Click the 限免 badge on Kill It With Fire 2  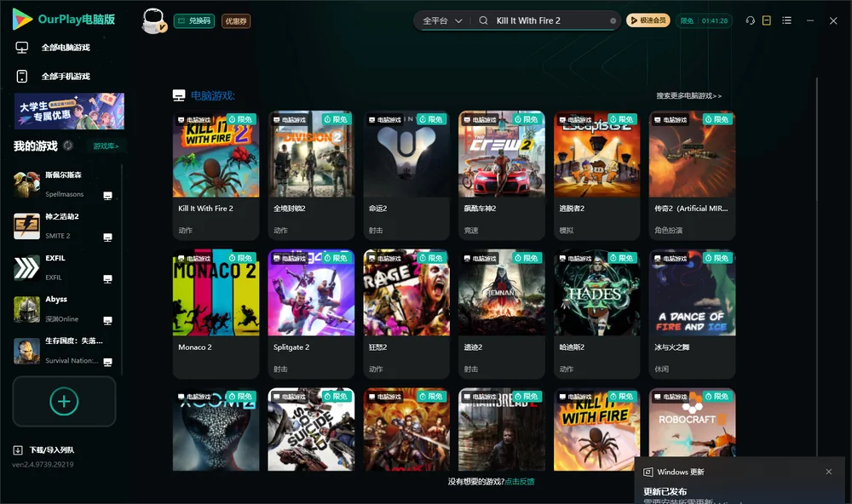241,119
